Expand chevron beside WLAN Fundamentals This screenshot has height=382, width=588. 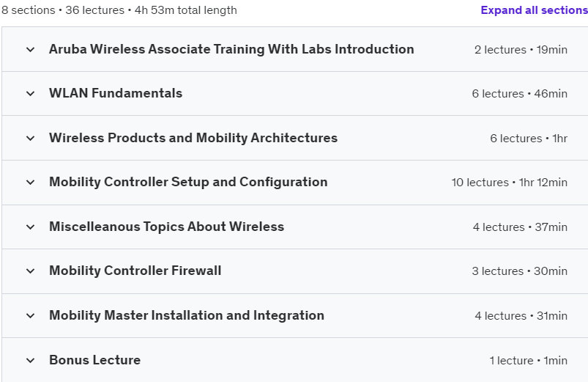click(x=30, y=94)
